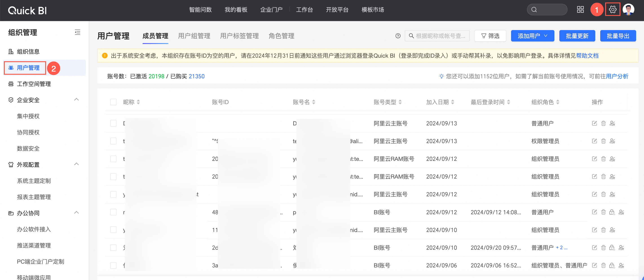The image size is (644, 280).
Task: Open the app grid icon in top bar
Action: [580, 9]
